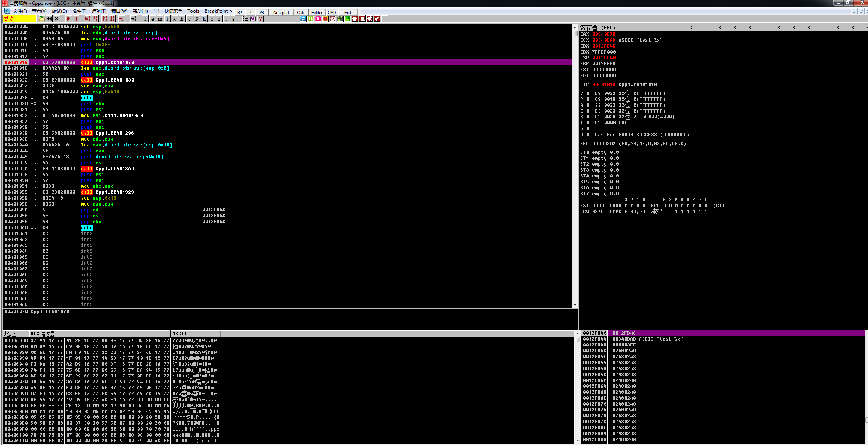Click the Step over toolbar icon

click(x=96, y=19)
